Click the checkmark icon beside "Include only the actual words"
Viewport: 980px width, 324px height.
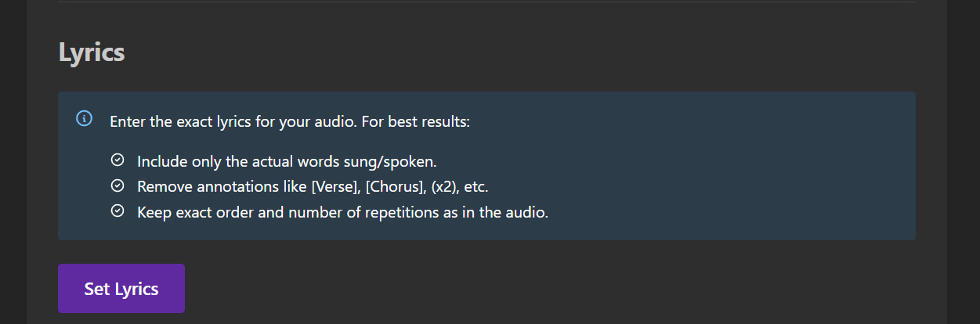point(118,160)
